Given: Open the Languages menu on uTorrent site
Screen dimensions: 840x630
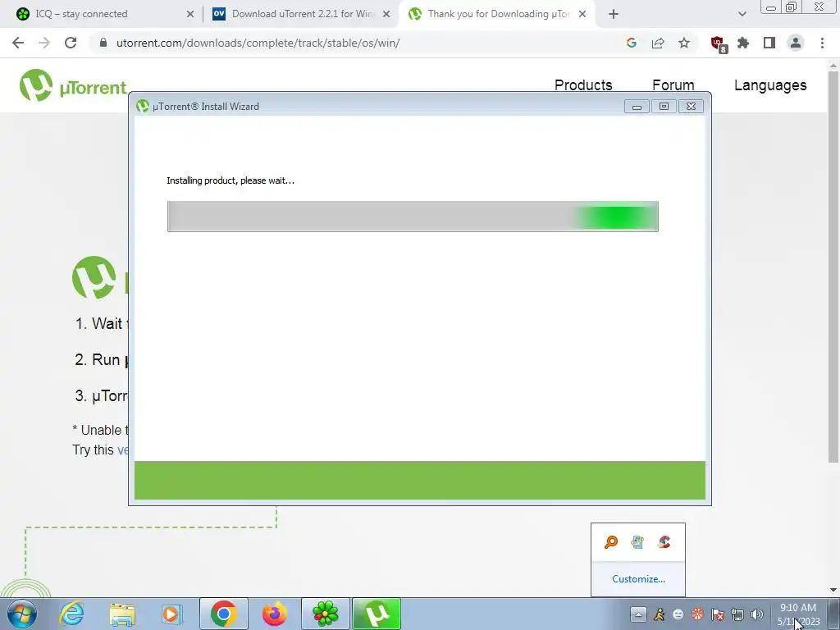Looking at the screenshot, I should [x=770, y=85].
